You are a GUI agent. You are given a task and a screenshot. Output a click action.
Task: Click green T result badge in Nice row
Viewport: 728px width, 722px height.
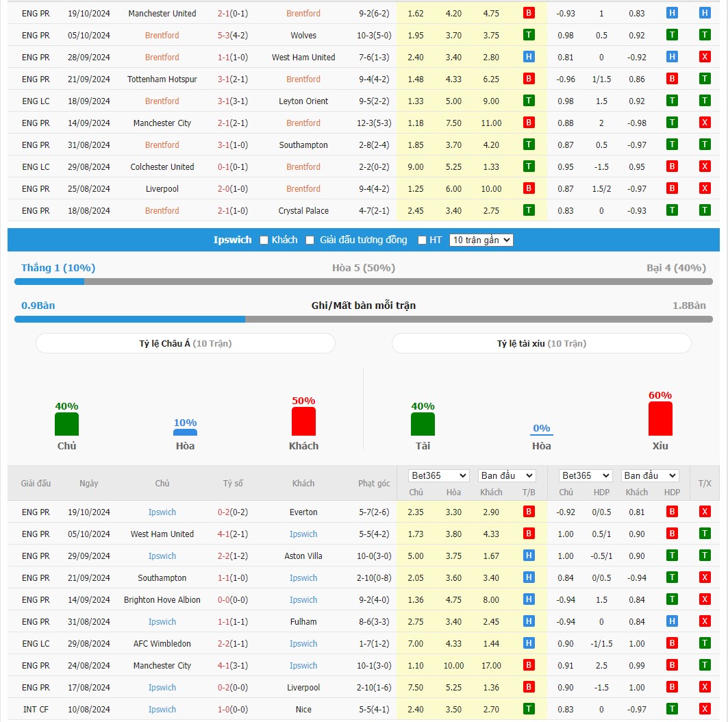coord(528,709)
